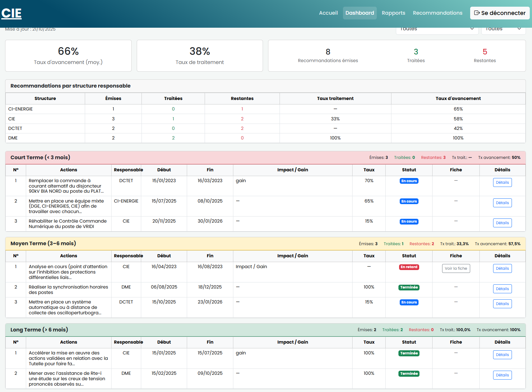Image resolution: width=532 pixels, height=392 pixels.
Task: Open Détails for Accélérer la mise en œuvre
Action: pyautogui.click(x=502, y=355)
